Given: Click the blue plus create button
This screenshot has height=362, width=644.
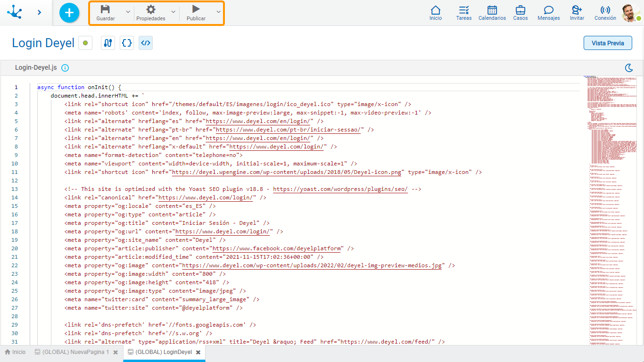Looking at the screenshot, I should (69, 13).
